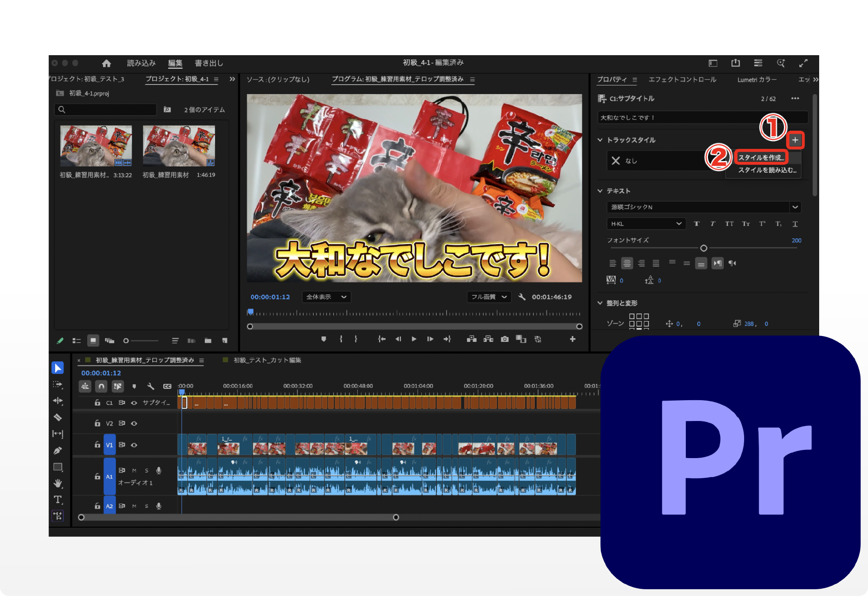Viewport: 868px width, 596px height.
Task: Switch to the 編集 tab
Action: 175,63
